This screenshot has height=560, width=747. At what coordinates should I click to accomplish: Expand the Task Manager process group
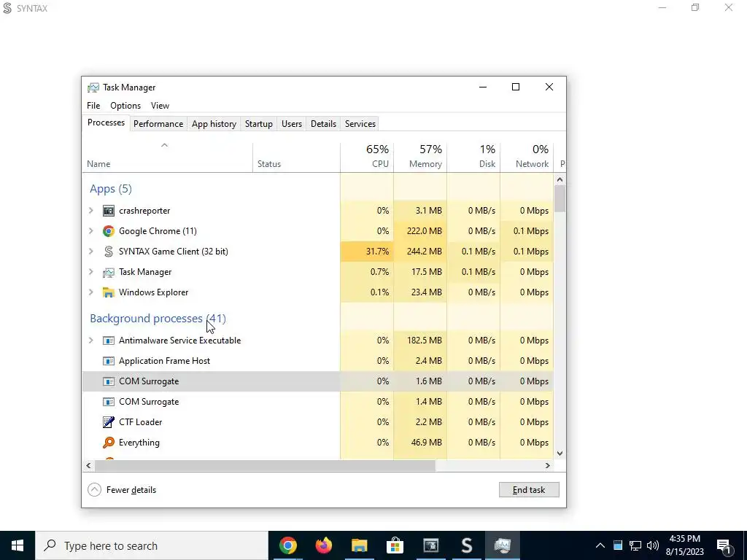point(91,272)
